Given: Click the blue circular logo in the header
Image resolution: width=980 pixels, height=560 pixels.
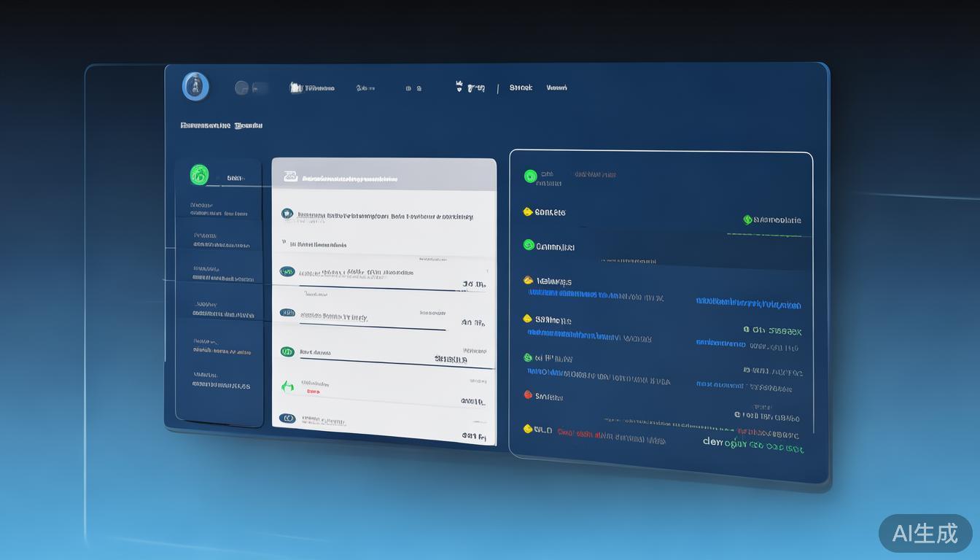Looking at the screenshot, I should 195,87.
